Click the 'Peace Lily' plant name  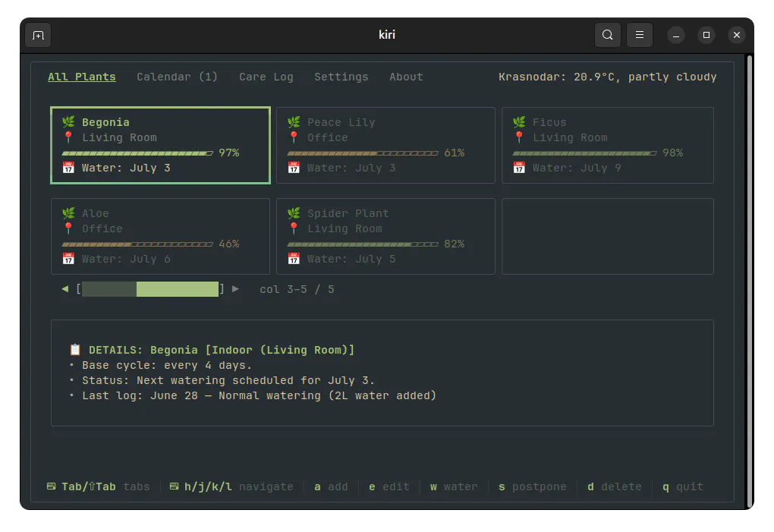click(341, 122)
